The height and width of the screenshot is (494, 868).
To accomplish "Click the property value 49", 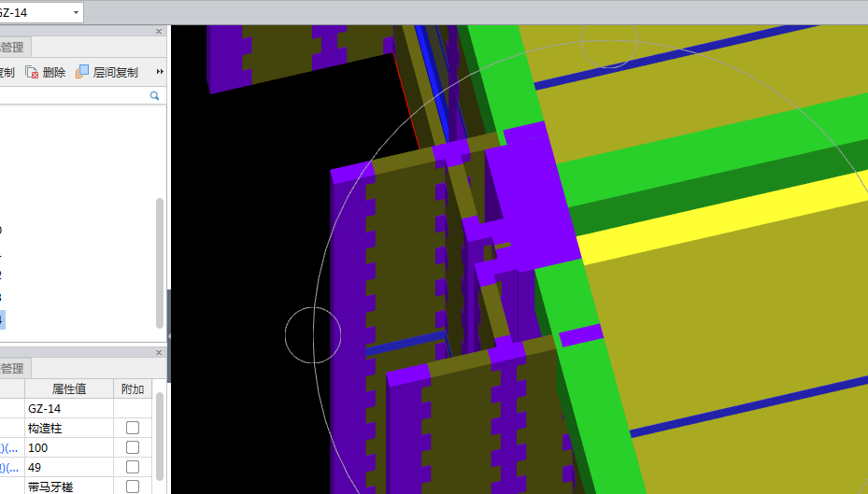I will click(x=69, y=468).
